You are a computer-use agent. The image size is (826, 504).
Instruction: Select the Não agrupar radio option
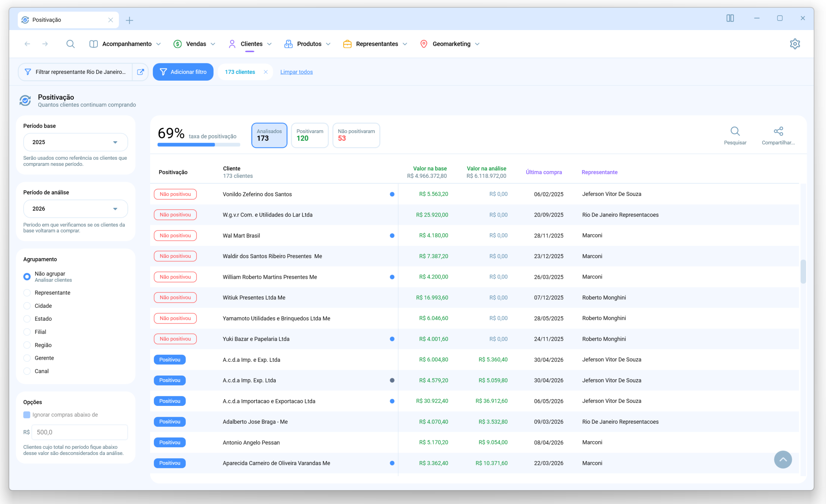coord(27,276)
